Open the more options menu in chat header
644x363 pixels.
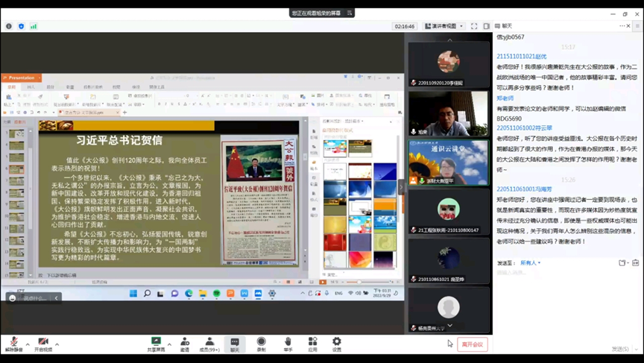624,26
